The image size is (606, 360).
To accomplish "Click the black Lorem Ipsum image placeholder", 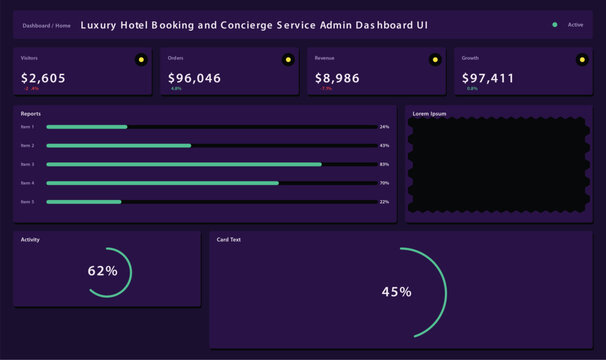I will [x=499, y=165].
